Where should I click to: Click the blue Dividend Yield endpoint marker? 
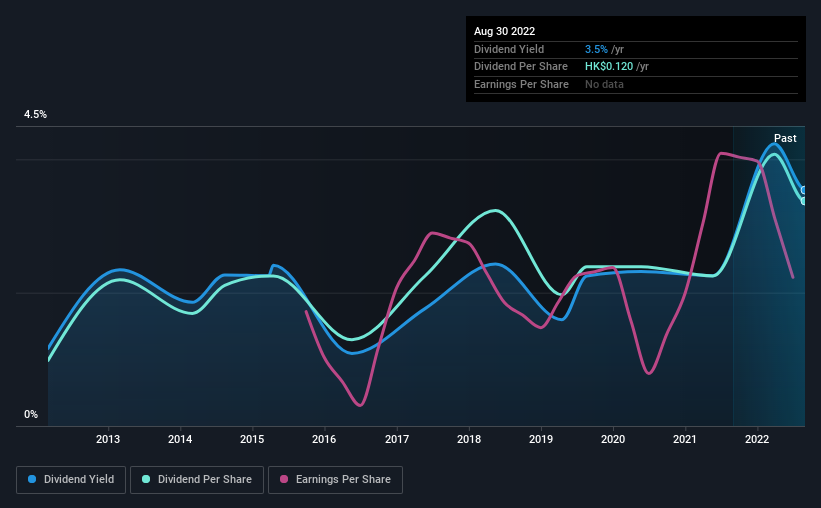[803, 190]
